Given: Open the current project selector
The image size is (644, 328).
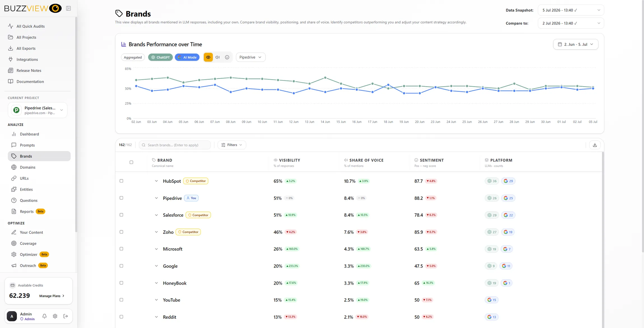Looking at the screenshot, I should pyautogui.click(x=38, y=110).
